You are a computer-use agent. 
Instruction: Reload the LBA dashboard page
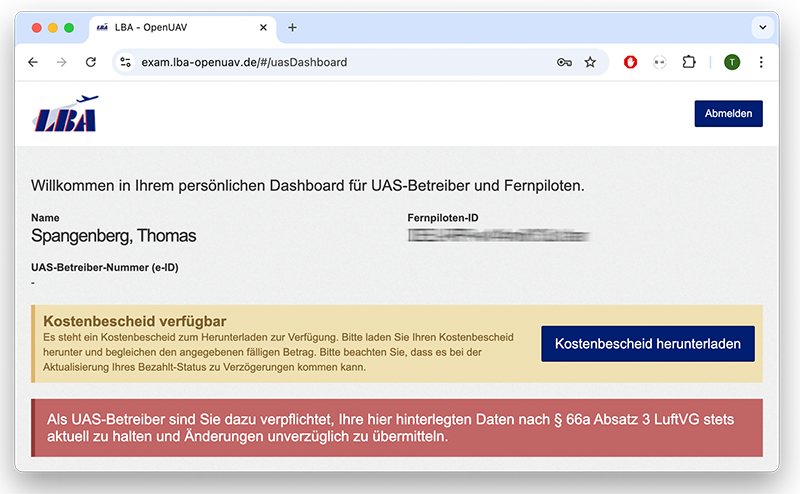tap(91, 62)
